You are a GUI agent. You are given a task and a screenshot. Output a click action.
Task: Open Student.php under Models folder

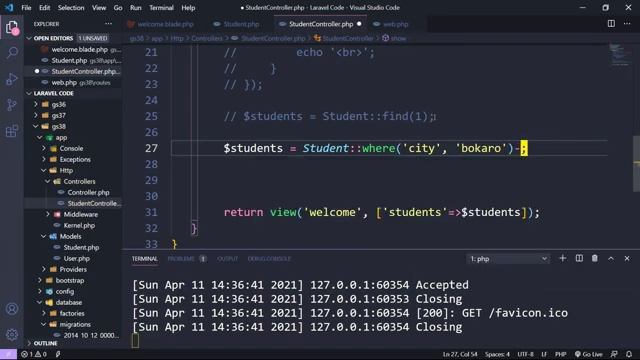pyautogui.click(x=81, y=247)
